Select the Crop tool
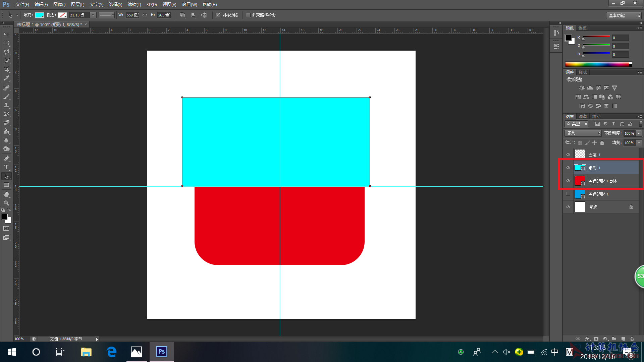The height and width of the screenshot is (362, 644). click(x=6, y=69)
